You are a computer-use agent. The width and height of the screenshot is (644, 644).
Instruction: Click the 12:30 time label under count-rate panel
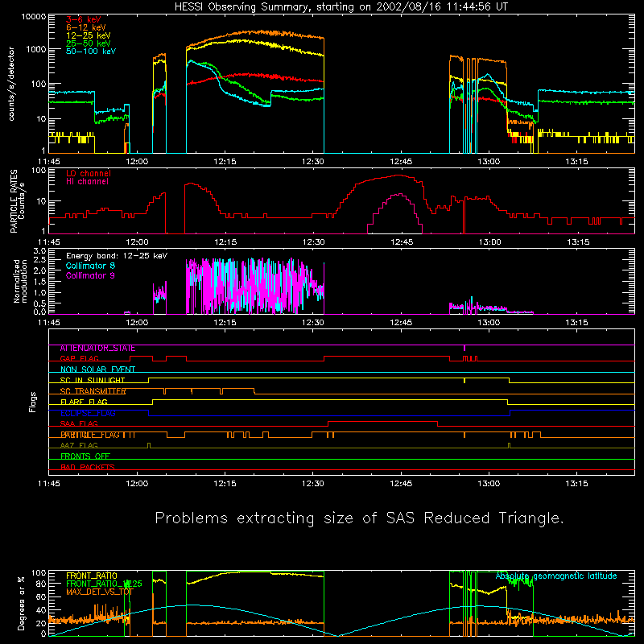pos(313,162)
